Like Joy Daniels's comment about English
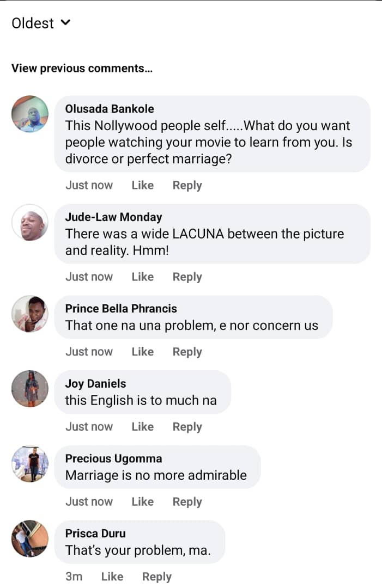 (142, 426)
